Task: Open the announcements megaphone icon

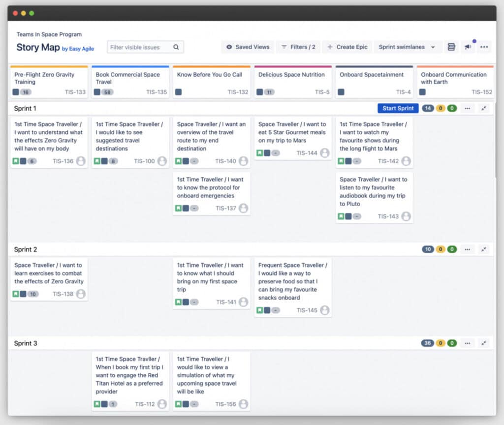Action: point(468,47)
